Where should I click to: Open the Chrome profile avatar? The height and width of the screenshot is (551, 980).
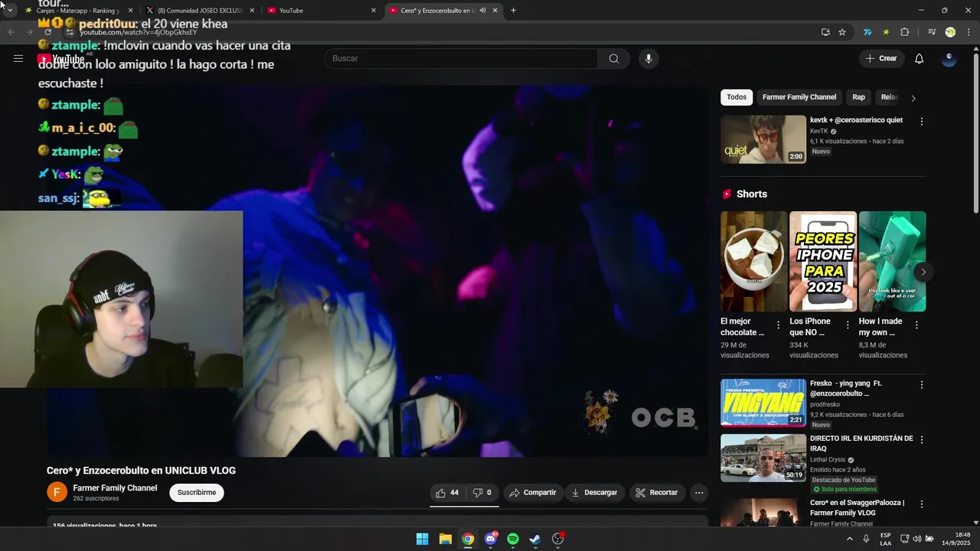(x=950, y=32)
